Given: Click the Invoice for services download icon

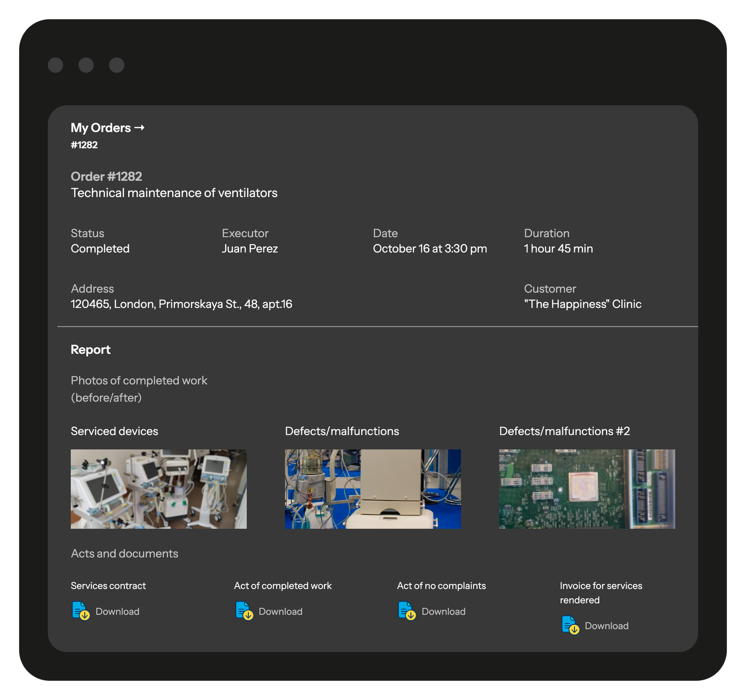Looking at the screenshot, I should tap(570, 625).
